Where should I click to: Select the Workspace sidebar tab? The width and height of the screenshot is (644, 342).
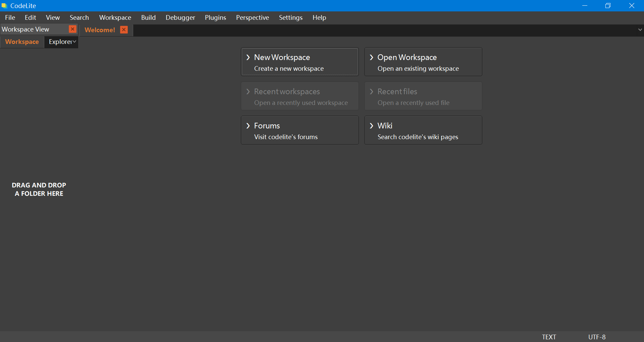pos(22,42)
